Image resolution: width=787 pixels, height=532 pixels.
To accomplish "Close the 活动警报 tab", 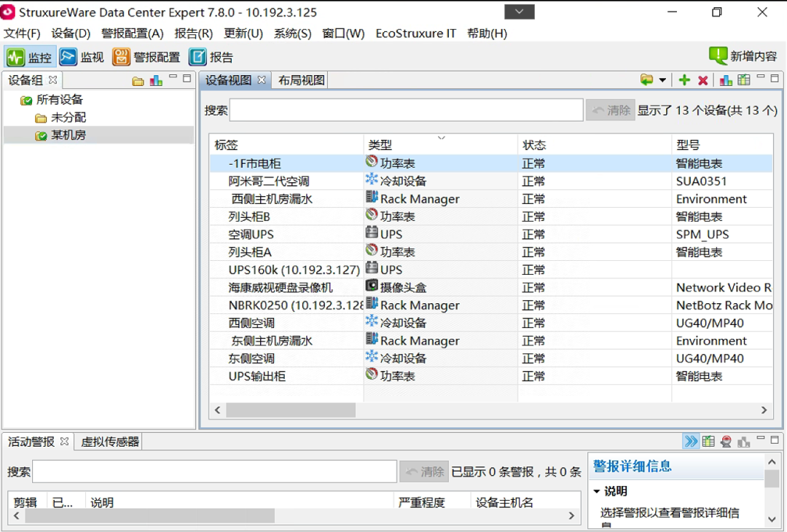I will (x=64, y=441).
